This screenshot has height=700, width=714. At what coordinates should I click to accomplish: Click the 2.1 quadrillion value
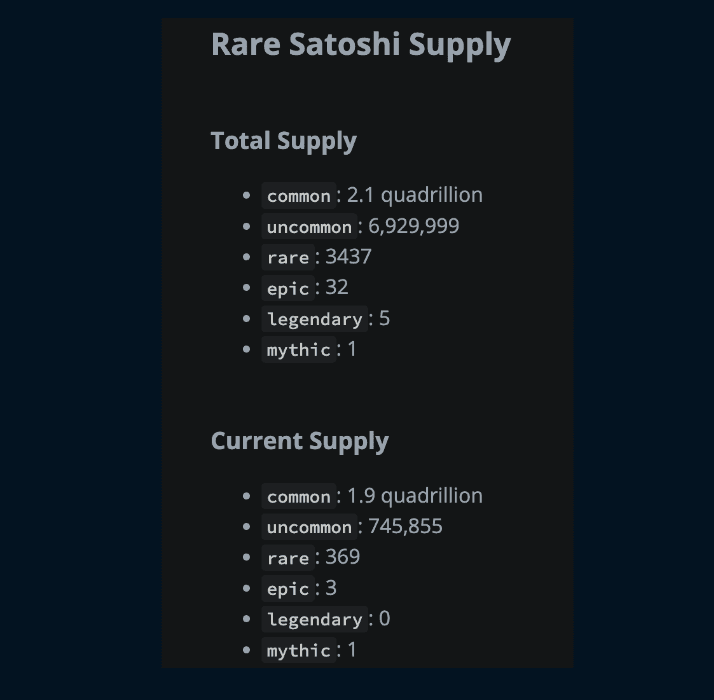tap(414, 195)
